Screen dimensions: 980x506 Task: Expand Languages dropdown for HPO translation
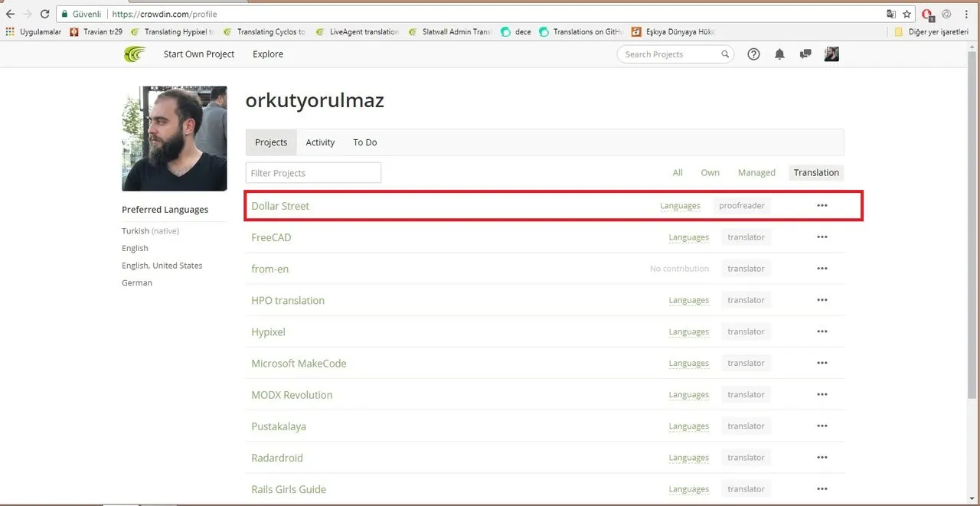(688, 300)
